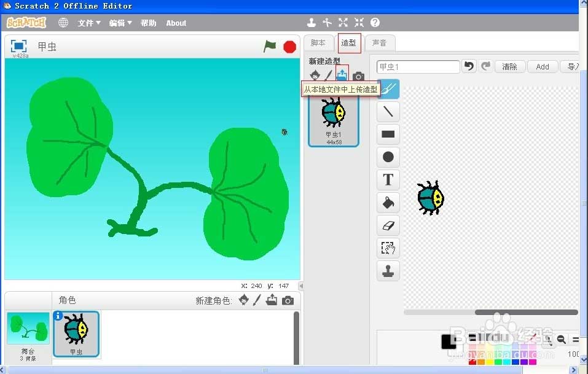Pick the yellow color swatch
The height and width of the screenshot is (374, 588).
click(x=490, y=362)
